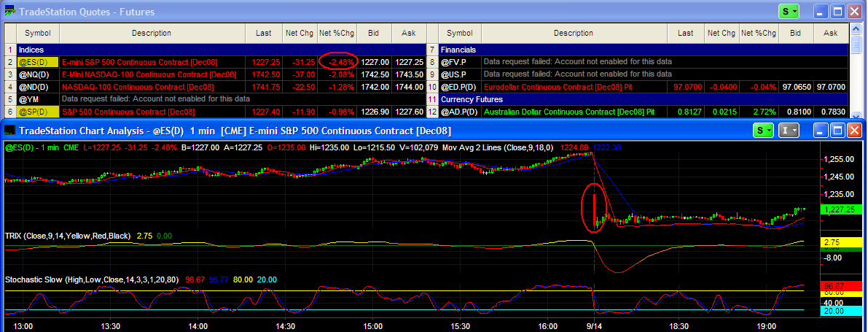
Task: Click the 15:00 time axis label
Action: tap(373, 325)
